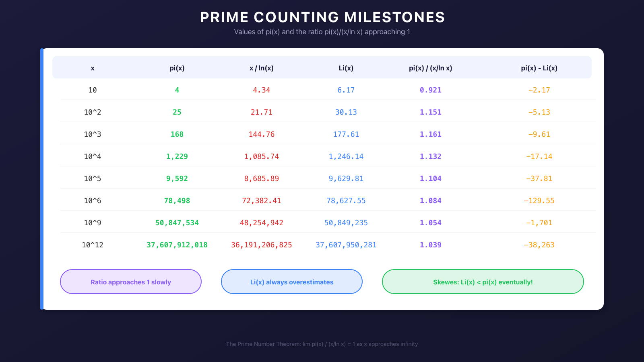The height and width of the screenshot is (362, 644).
Task: Click the 'PRIME COUNTING MILESTONES' title
Action: [x=322, y=17]
